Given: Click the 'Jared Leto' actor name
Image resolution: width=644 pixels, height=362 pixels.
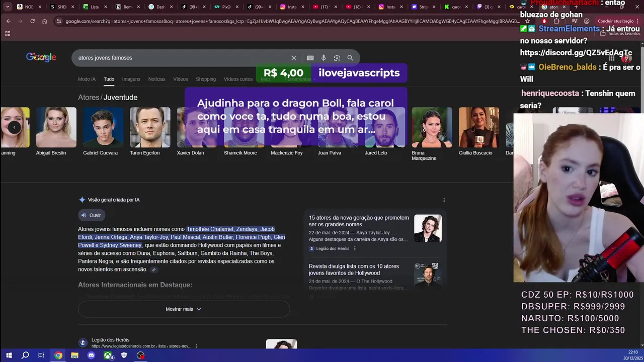Looking at the screenshot, I should (x=376, y=153).
